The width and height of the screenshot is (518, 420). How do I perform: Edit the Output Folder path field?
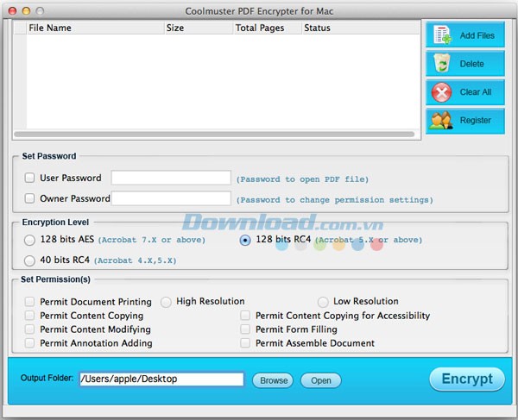click(162, 379)
